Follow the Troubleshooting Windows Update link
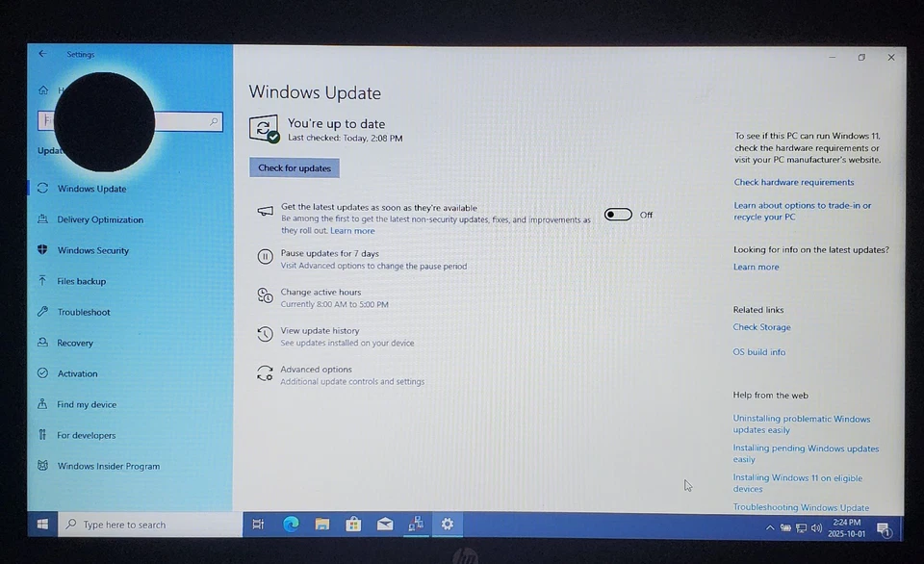 802,507
